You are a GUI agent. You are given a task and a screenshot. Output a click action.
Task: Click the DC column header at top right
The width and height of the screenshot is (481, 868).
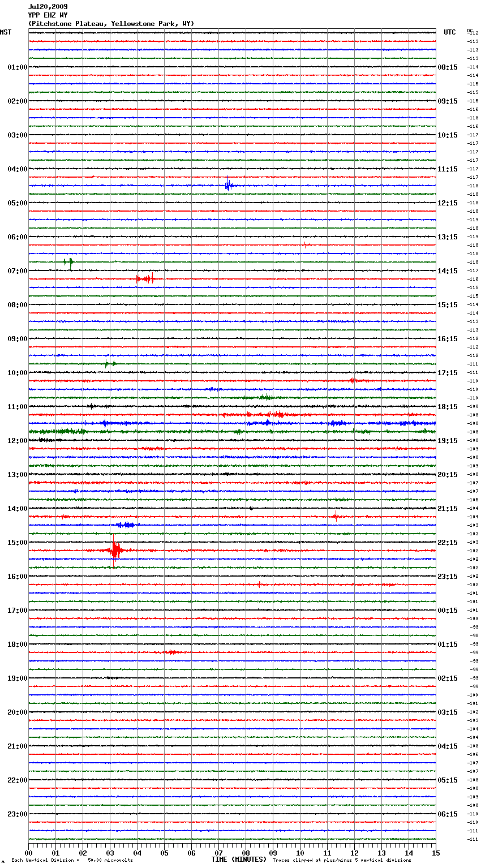(470, 30)
